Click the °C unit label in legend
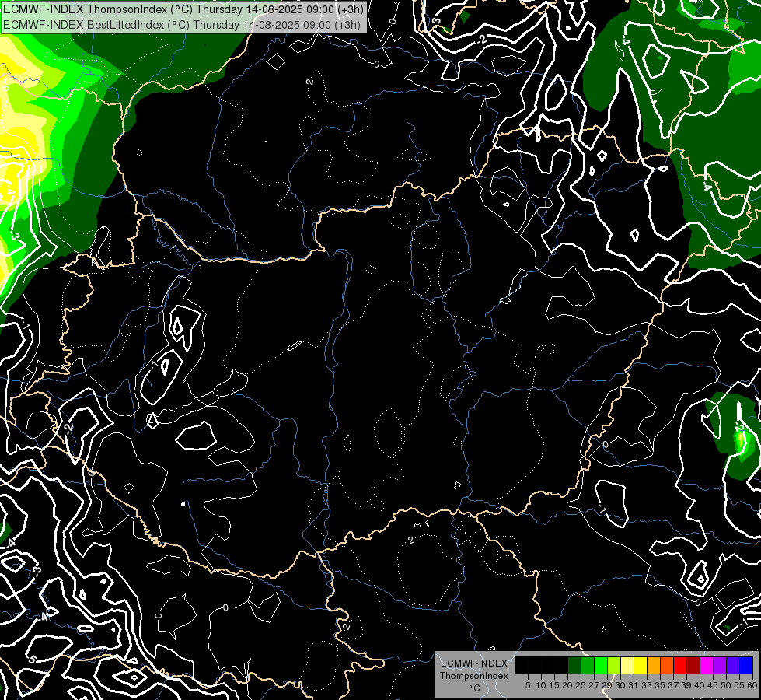This screenshot has width=761, height=700. pos(475,688)
